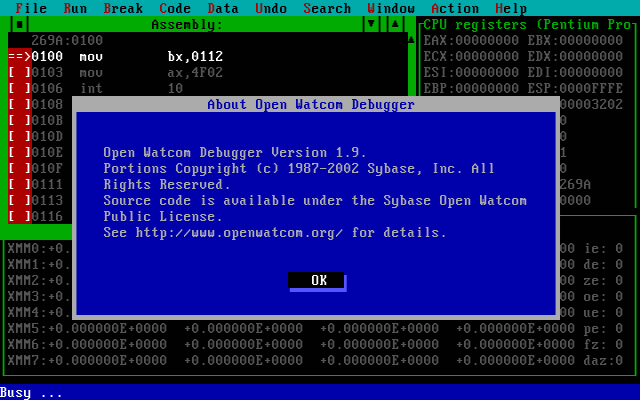This screenshot has width=640, height=400.
Task: Open the Data menu
Action: [223, 8]
